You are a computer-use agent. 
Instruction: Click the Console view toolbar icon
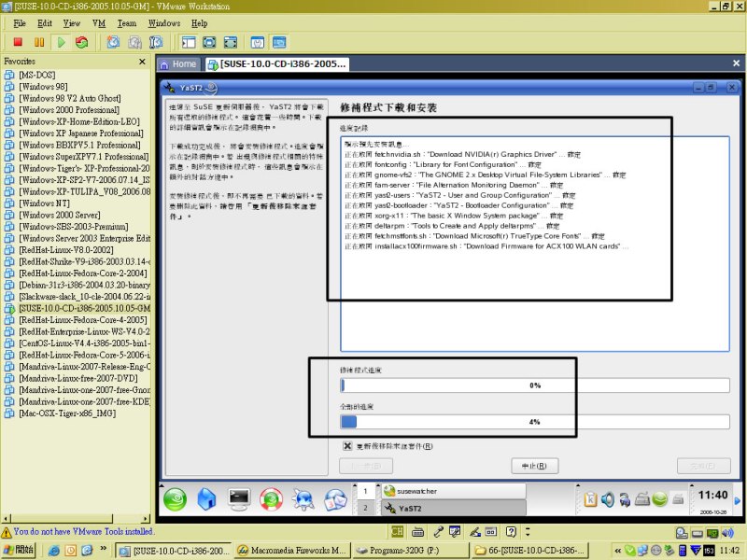279,42
